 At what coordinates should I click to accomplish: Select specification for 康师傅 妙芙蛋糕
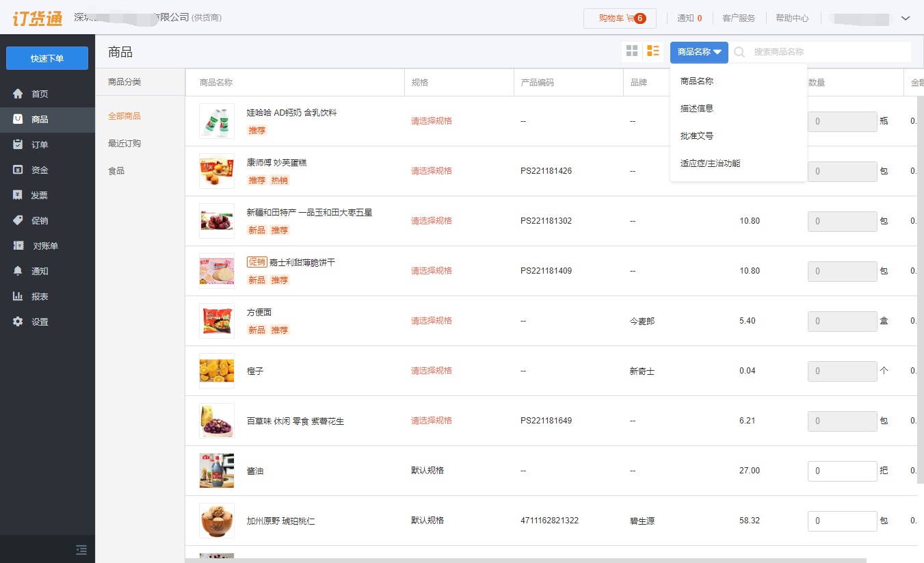point(432,171)
